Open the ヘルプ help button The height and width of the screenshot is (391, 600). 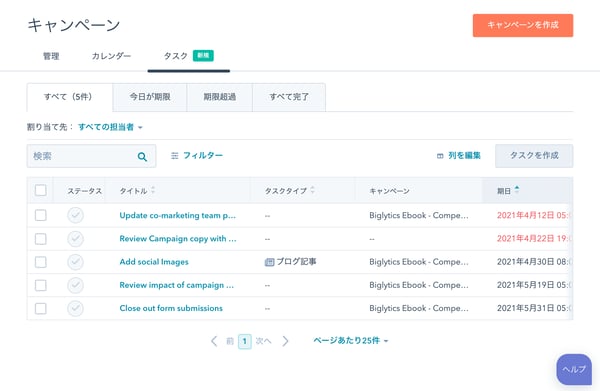point(574,369)
